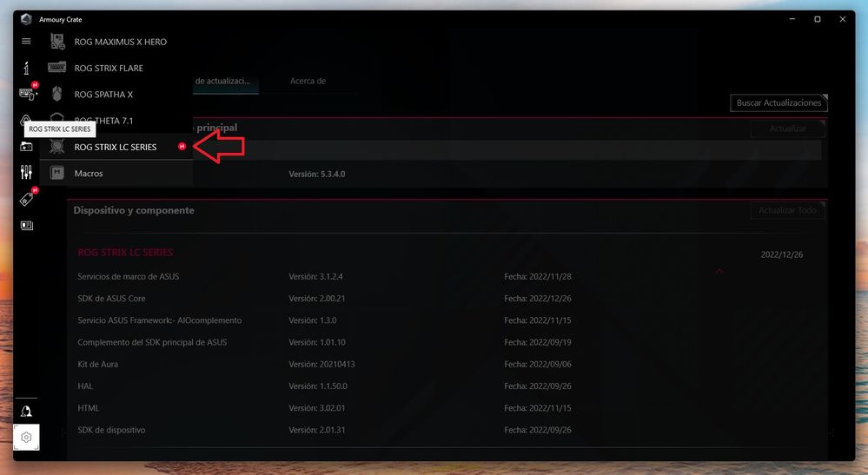
Task: Switch to the Acerca de tab
Action: coord(308,81)
